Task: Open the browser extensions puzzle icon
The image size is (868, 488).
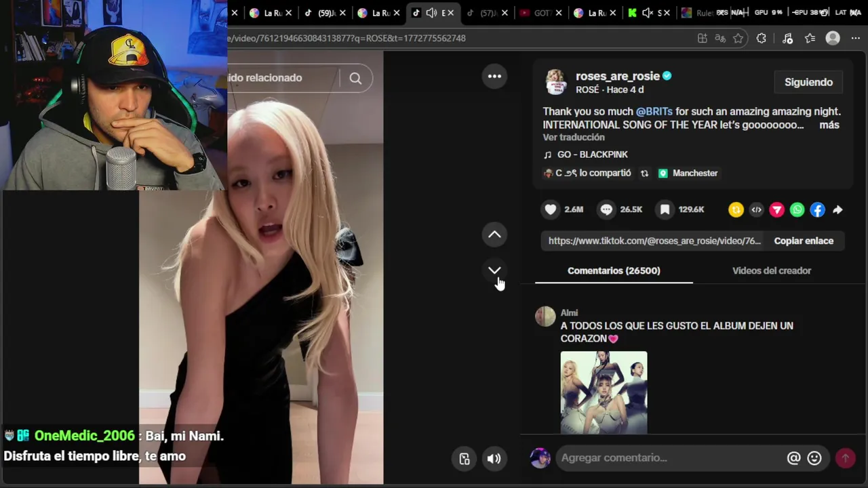Action: [x=761, y=38]
